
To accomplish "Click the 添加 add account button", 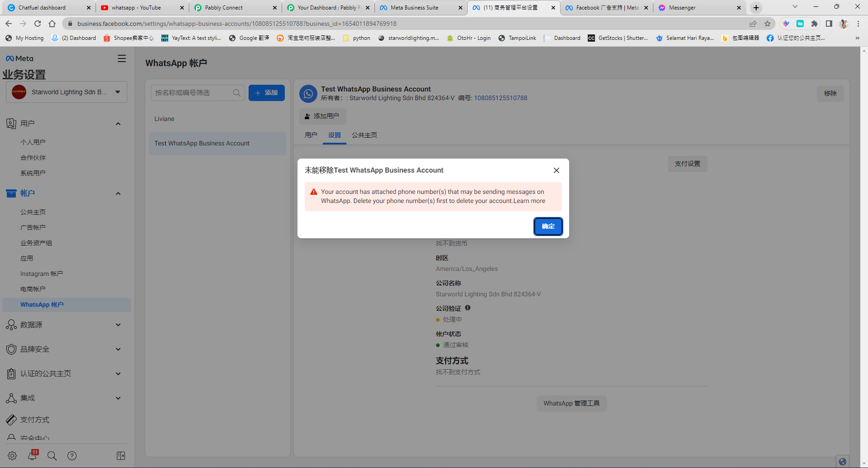I will point(267,93).
